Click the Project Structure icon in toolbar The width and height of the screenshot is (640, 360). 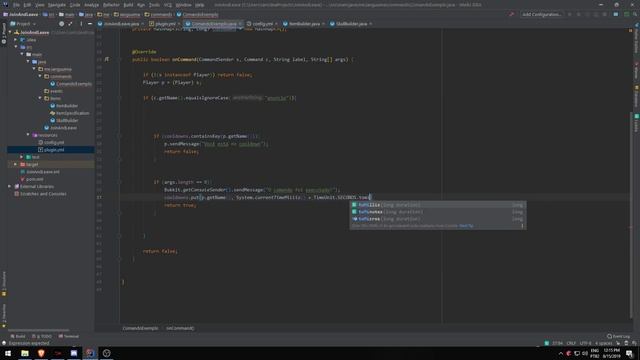616,14
